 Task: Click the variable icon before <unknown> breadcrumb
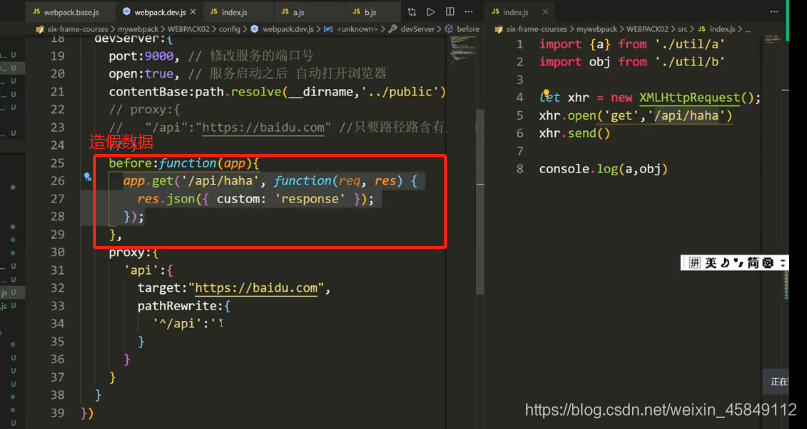[328, 29]
